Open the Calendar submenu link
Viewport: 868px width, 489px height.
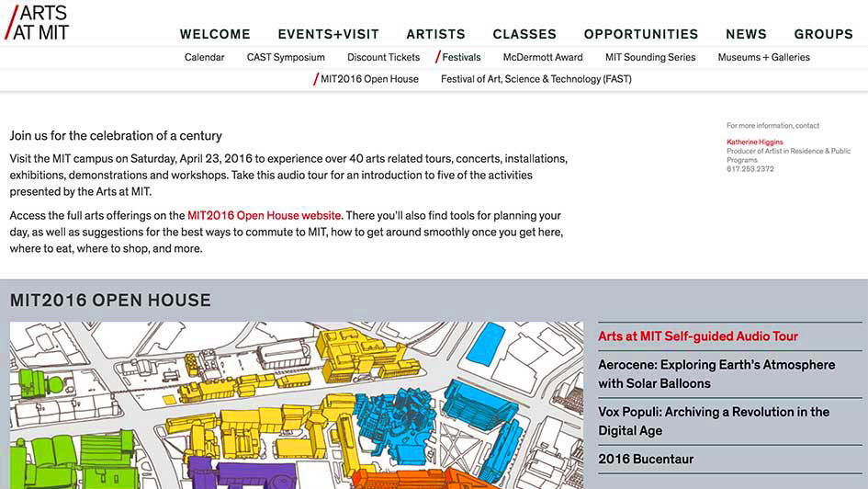(204, 57)
